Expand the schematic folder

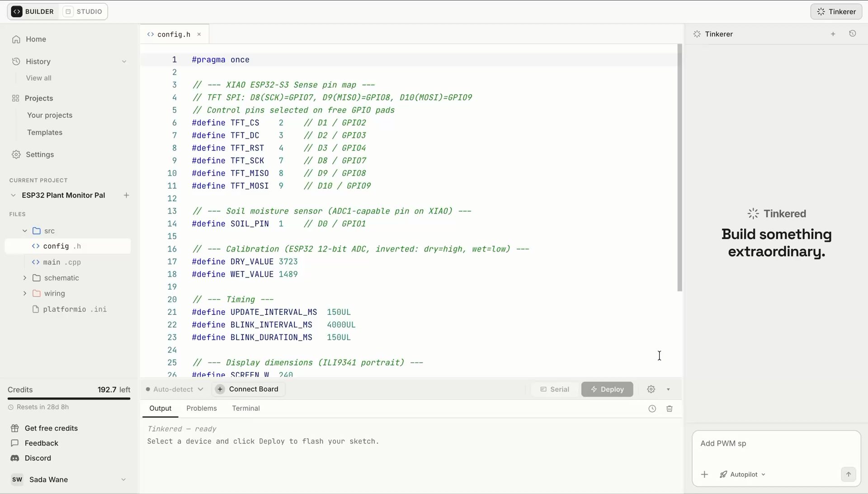click(x=25, y=278)
